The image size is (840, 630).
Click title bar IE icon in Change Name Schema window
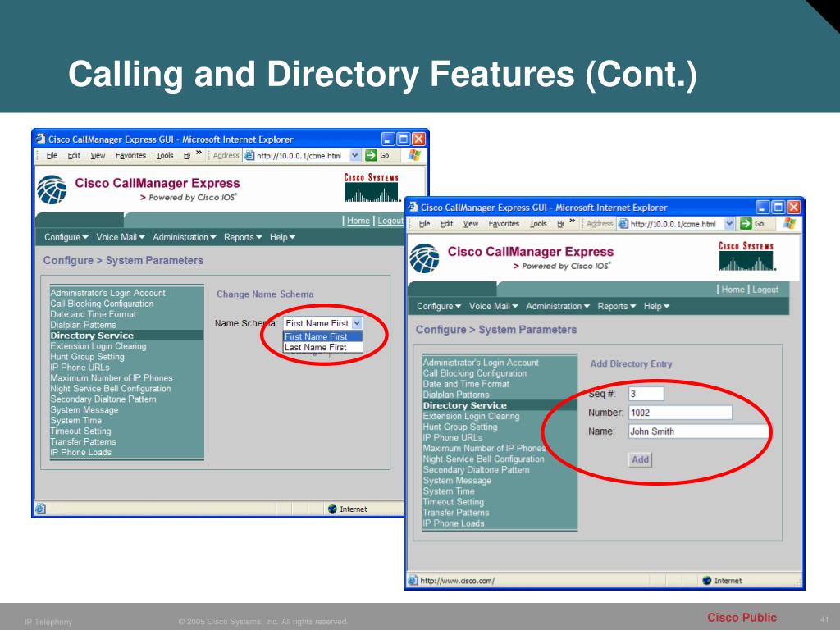(x=40, y=139)
